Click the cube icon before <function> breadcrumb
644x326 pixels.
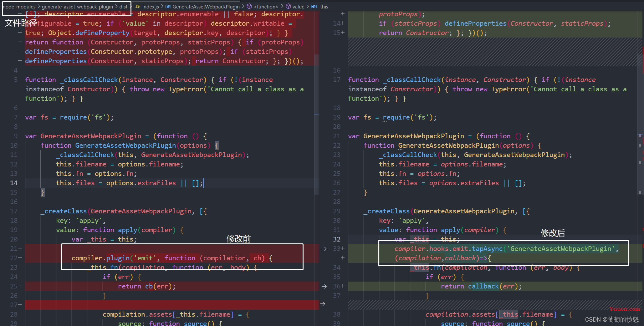pyautogui.click(x=249, y=7)
